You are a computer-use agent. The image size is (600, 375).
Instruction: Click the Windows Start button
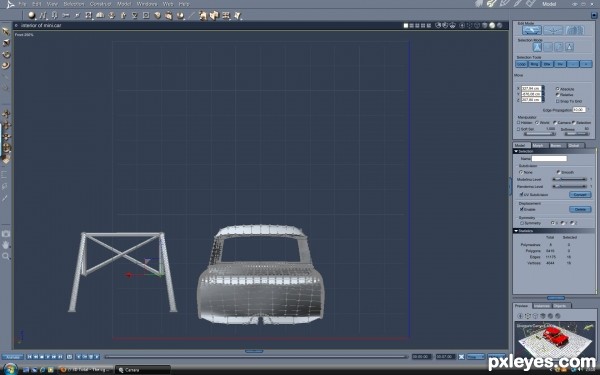click(x=10, y=369)
